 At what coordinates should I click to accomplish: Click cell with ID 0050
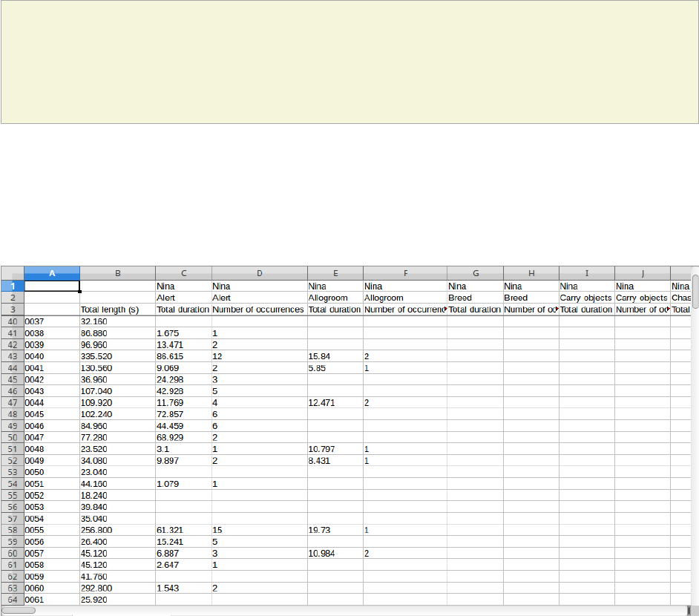[52, 472]
